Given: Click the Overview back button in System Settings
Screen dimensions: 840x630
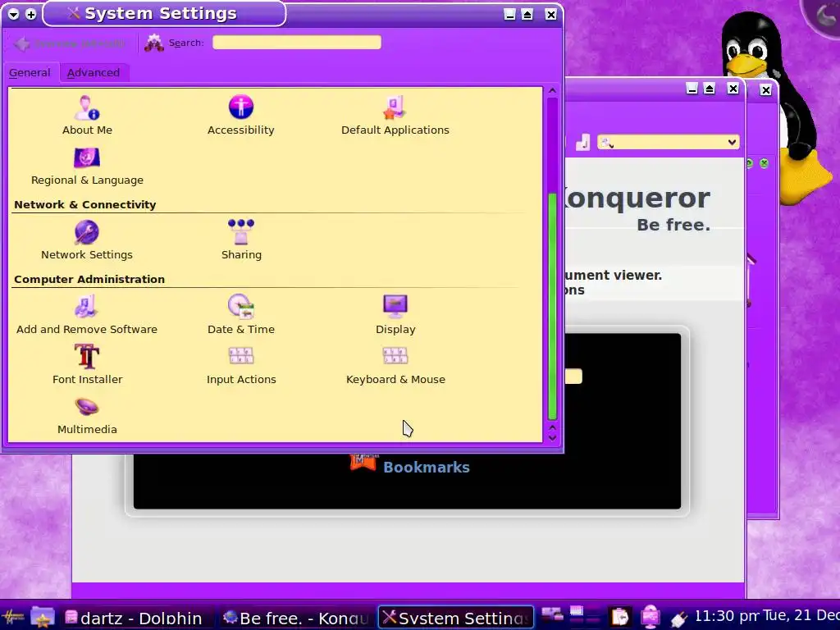Looking at the screenshot, I should [70, 43].
